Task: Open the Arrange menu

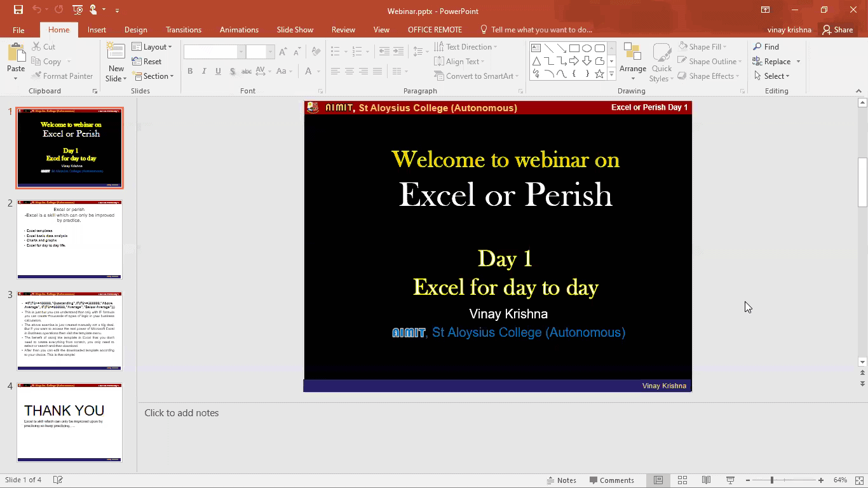Action: click(x=633, y=62)
